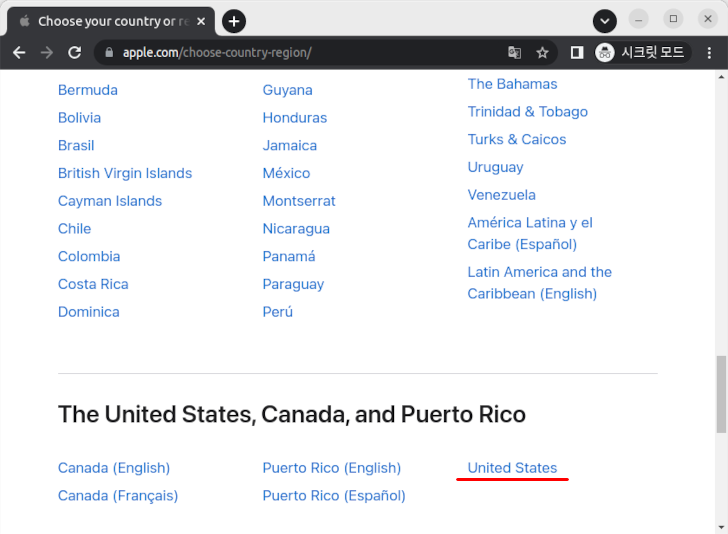Click the scrollbar up arrow
Screen dimensions: 728x534
pos(721,77)
